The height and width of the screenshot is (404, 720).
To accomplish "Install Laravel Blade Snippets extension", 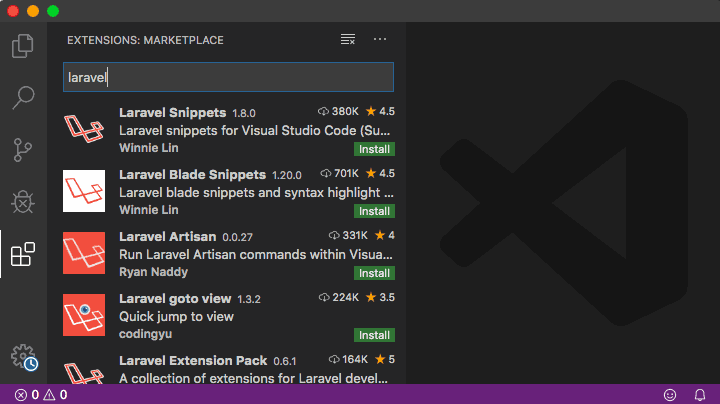I will 374,211.
